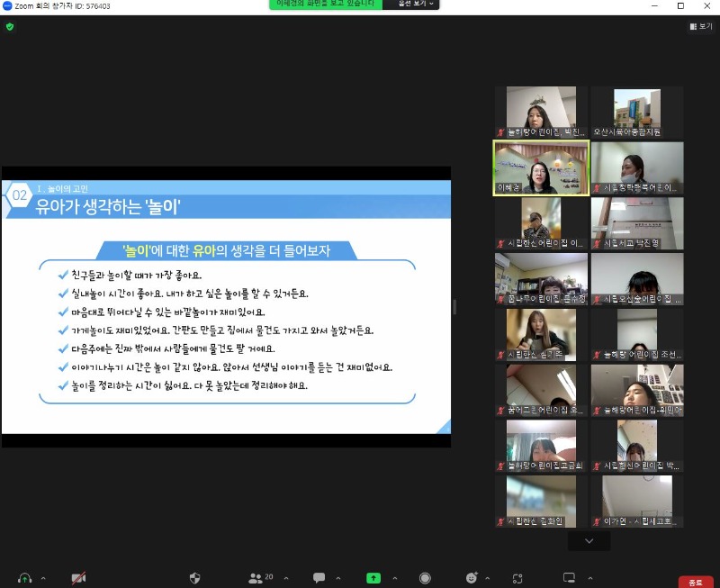Open the 보기 view menu at top right

(x=700, y=27)
